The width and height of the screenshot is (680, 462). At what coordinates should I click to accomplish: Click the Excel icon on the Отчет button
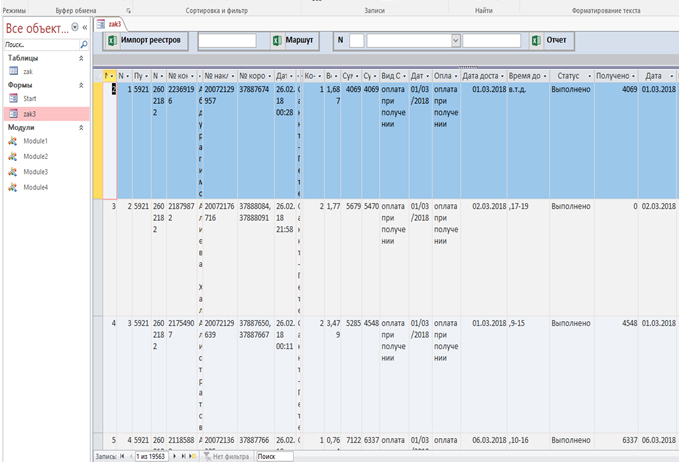pyautogui.click(x=536, y=40)
